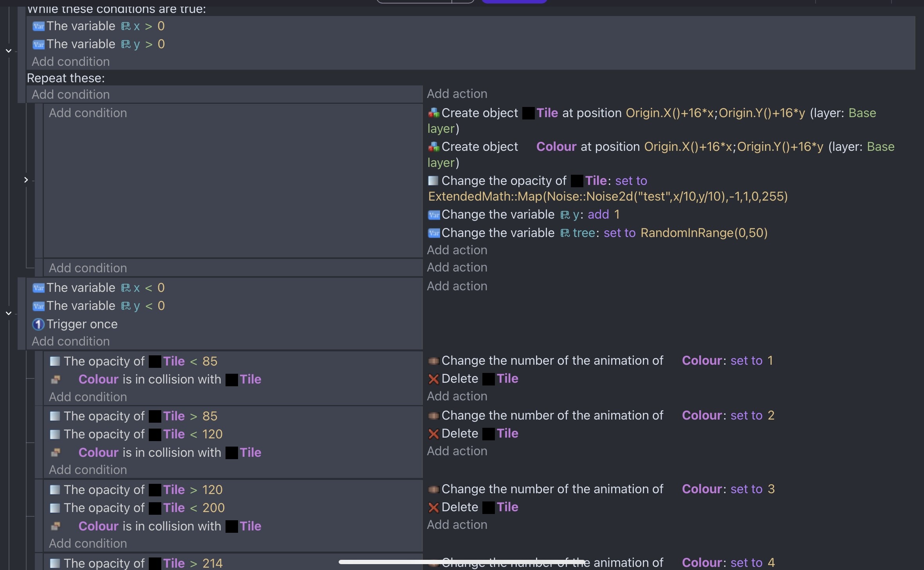Click opacity icon of 'Tile > 120' condition
924x570 pixels.
pos(55,490)
